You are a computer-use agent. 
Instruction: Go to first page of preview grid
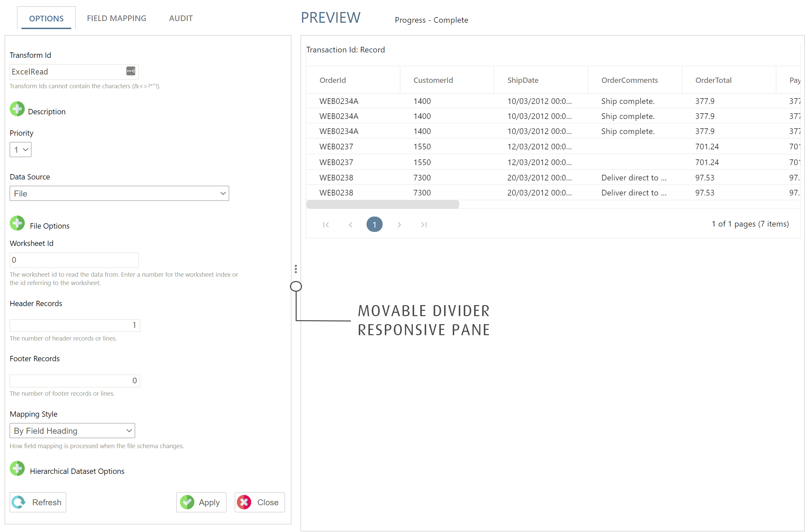tap(326, 225)
